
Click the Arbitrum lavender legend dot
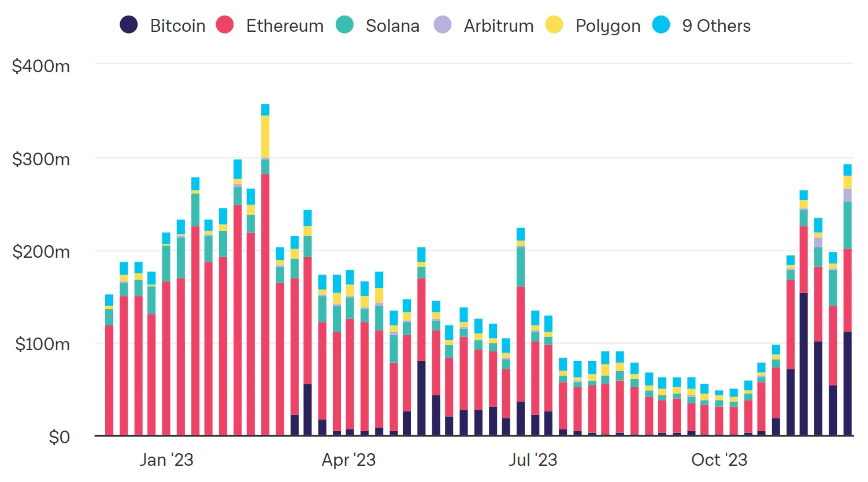coord(443,25)
